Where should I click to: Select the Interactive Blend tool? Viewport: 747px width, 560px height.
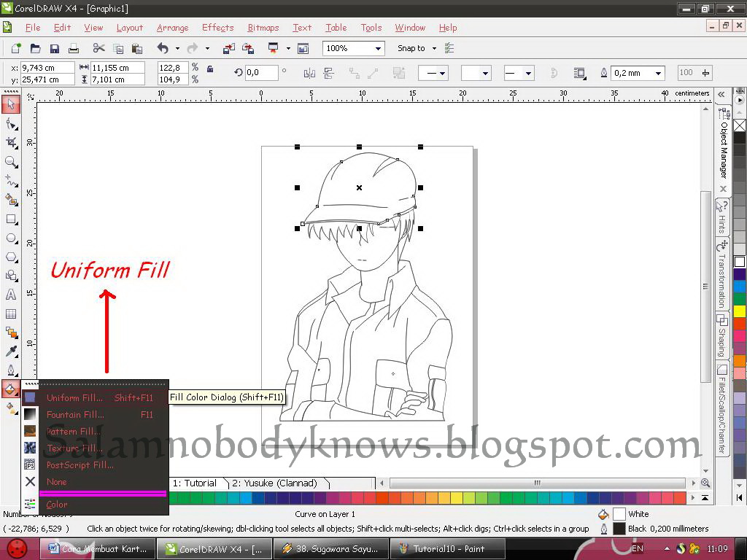pyautogui.click(x=11, y=332)
